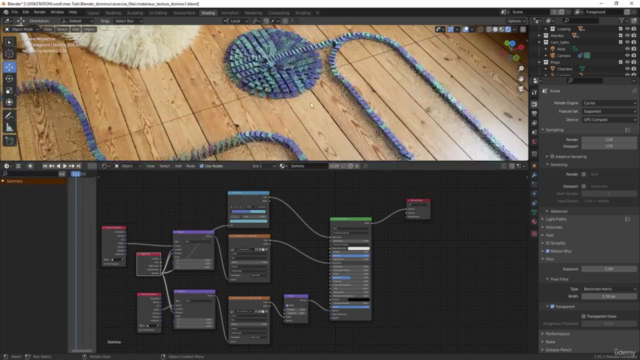The height and width of the screenshot is (360, 640).
Task: Open the Texture properties tab
Action: [534, 234]
